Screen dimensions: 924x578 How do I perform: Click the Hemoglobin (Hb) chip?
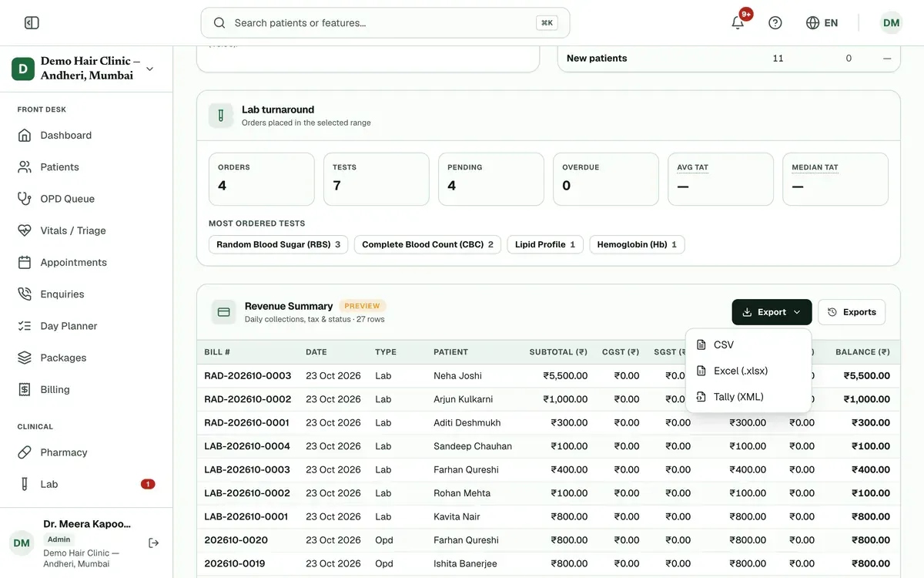coord(637,244)
